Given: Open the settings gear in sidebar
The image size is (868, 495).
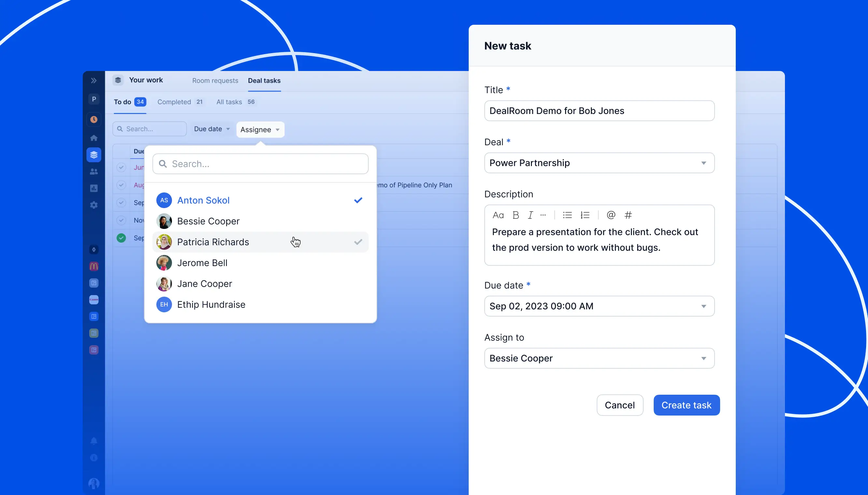Looking at the screenshot, I should (x=94, y=205).
